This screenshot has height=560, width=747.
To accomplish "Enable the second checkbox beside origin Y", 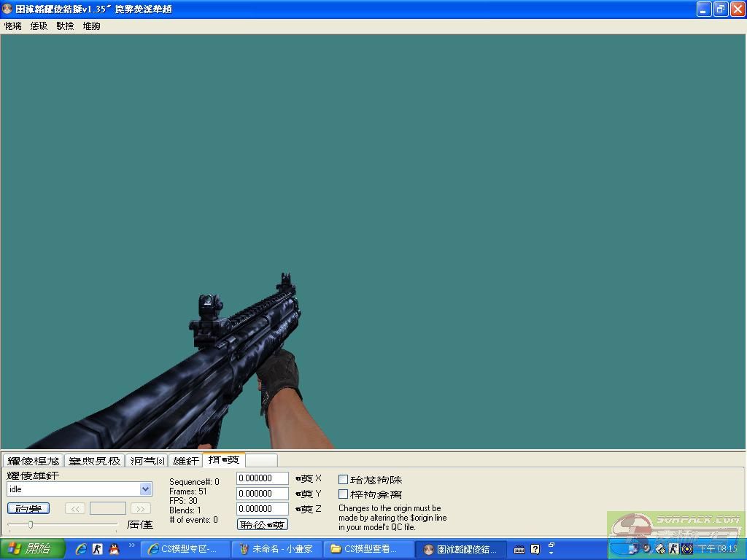I will click(343, 494).
